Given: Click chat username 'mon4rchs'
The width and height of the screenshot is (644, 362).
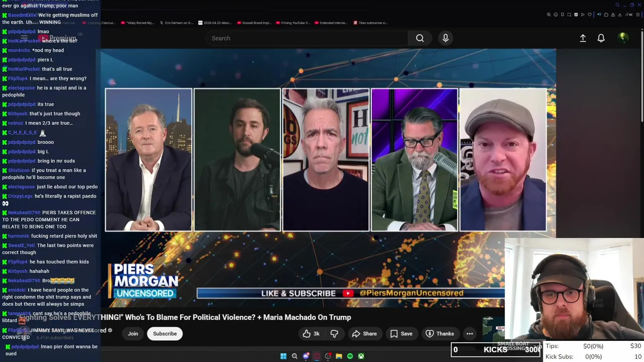Looking at the screenshot, I should [19, 50].
